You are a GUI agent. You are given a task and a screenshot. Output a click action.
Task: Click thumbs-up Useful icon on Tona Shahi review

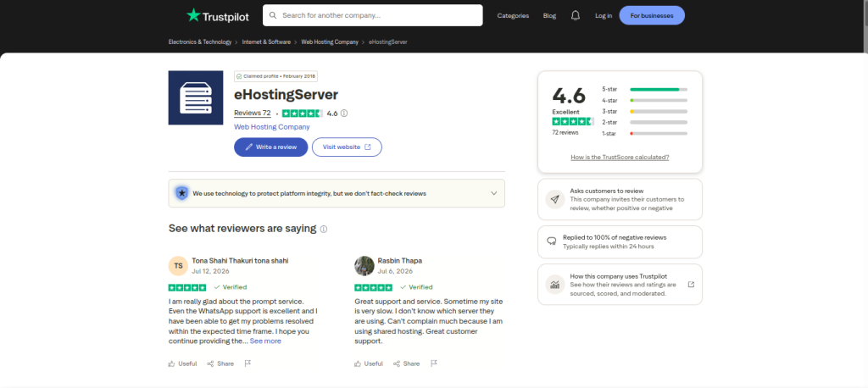point(171,363)
